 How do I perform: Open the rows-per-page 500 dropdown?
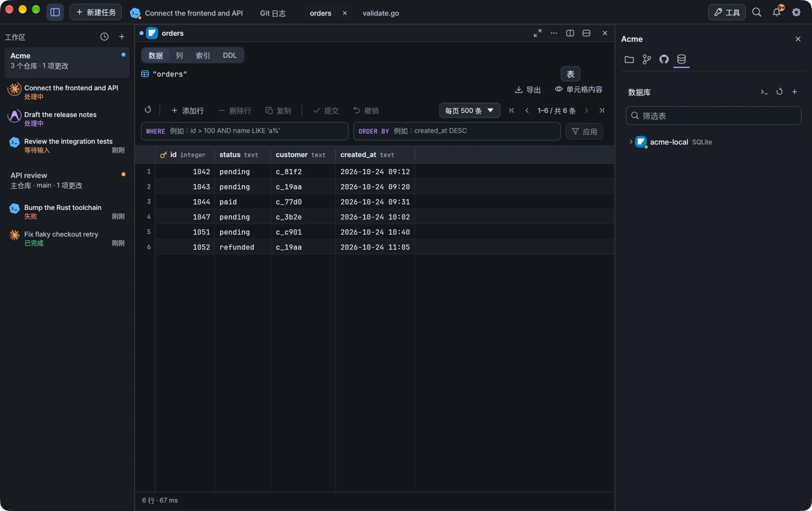(469, 110)
